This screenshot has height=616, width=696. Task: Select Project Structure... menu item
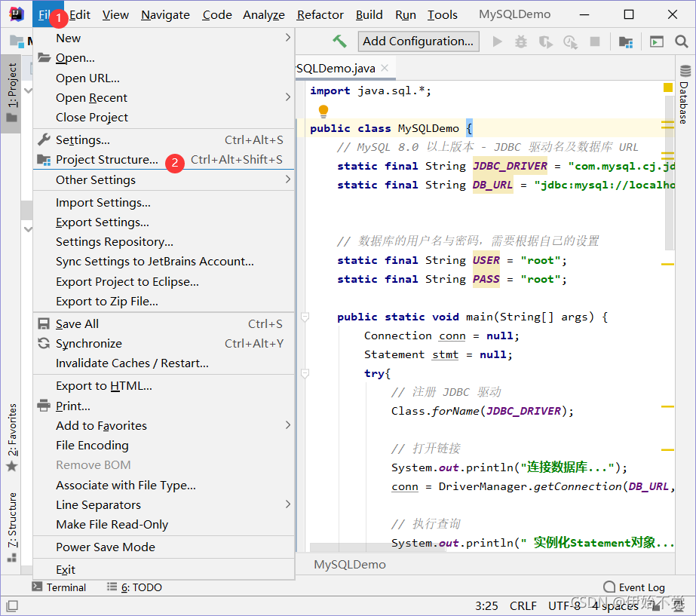pos(164,159)
